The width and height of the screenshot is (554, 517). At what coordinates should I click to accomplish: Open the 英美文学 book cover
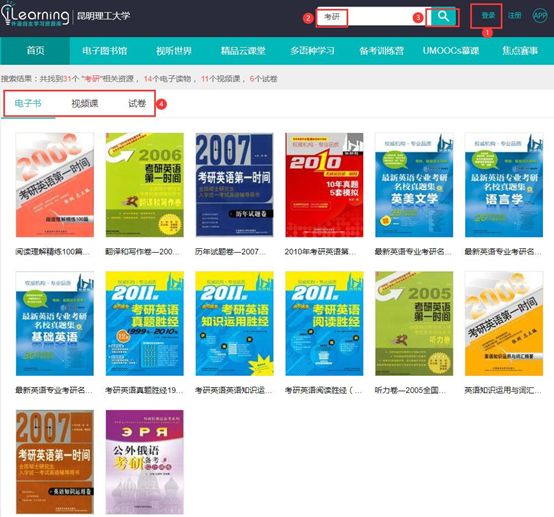[414, 185]
